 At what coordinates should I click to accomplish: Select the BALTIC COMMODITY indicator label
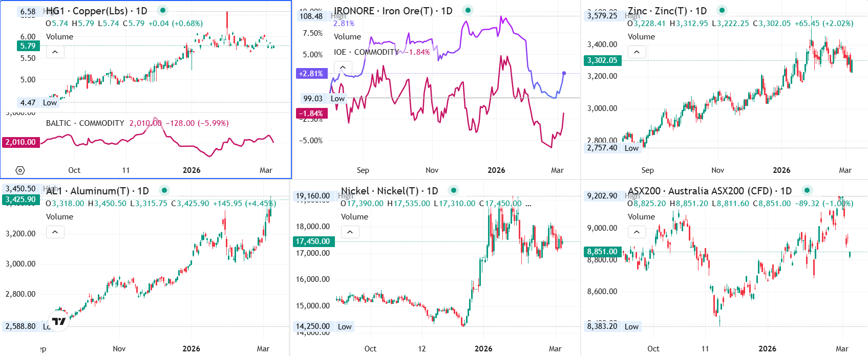pos(85,123)
